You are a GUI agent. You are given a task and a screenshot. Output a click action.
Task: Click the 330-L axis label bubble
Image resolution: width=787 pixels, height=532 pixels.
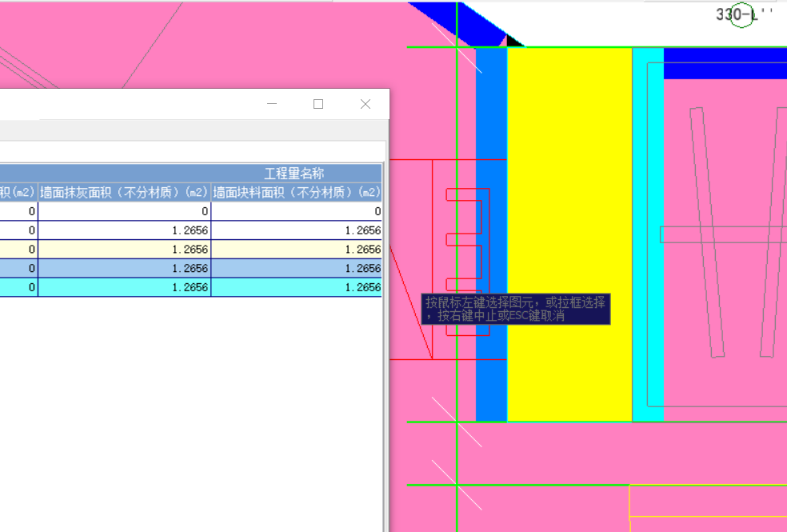click(742, 15)
